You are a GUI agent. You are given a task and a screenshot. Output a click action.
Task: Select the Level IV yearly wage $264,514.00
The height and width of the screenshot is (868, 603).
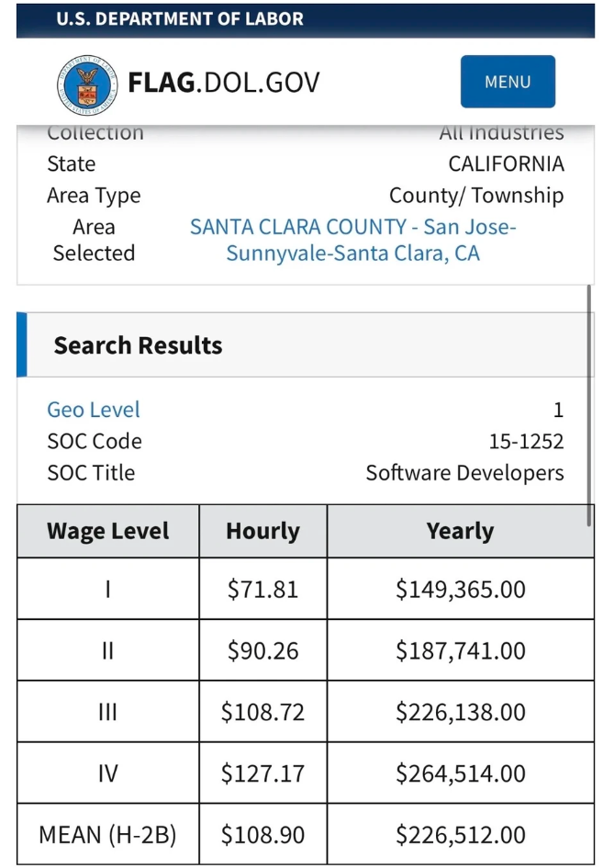coord(460,773)
